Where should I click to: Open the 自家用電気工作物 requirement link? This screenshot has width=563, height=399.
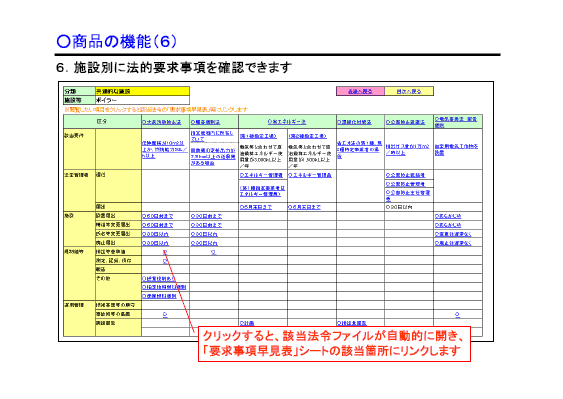coord(456,149)
